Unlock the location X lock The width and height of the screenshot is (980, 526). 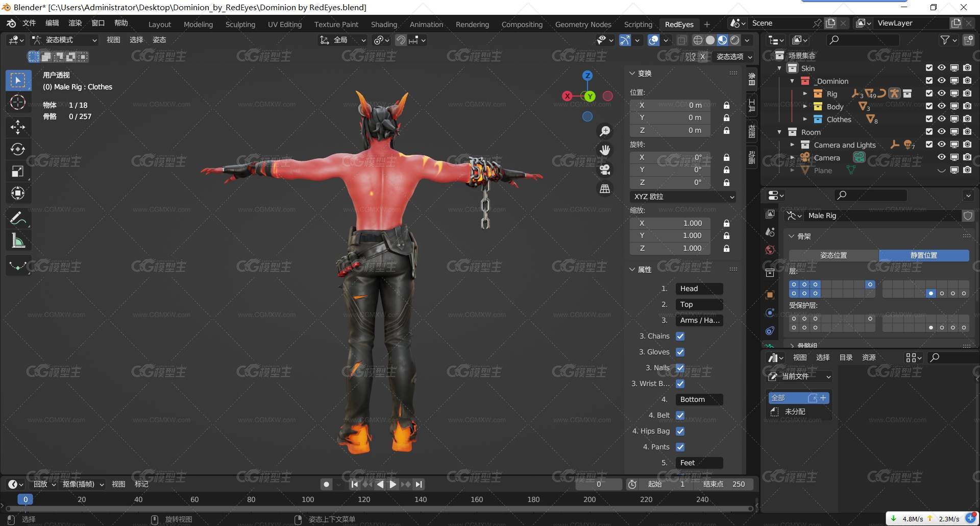pos(726,105)
